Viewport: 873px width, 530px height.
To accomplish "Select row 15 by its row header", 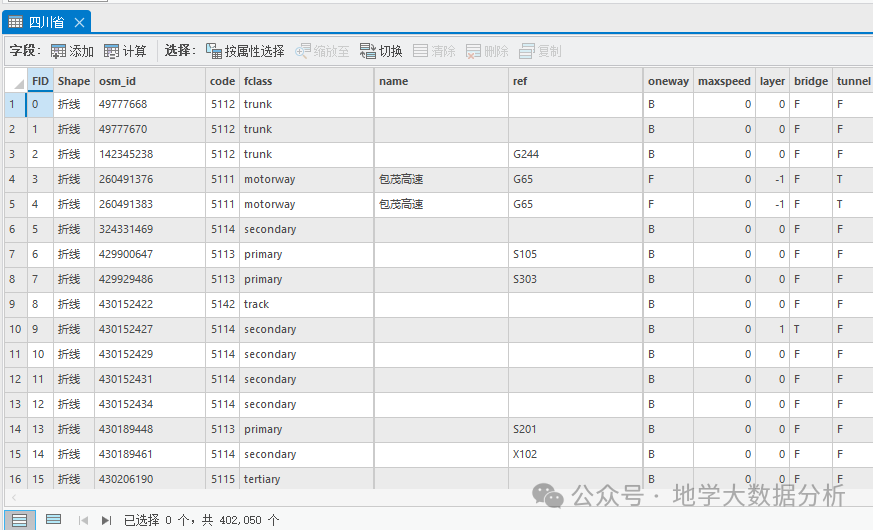I will pos(16,454).
